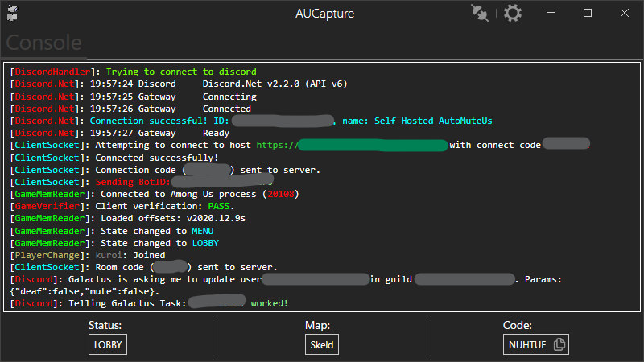This screenshot has height=362, width=644.
Task: Close the AUCapture window
Action: coord(624,14)
